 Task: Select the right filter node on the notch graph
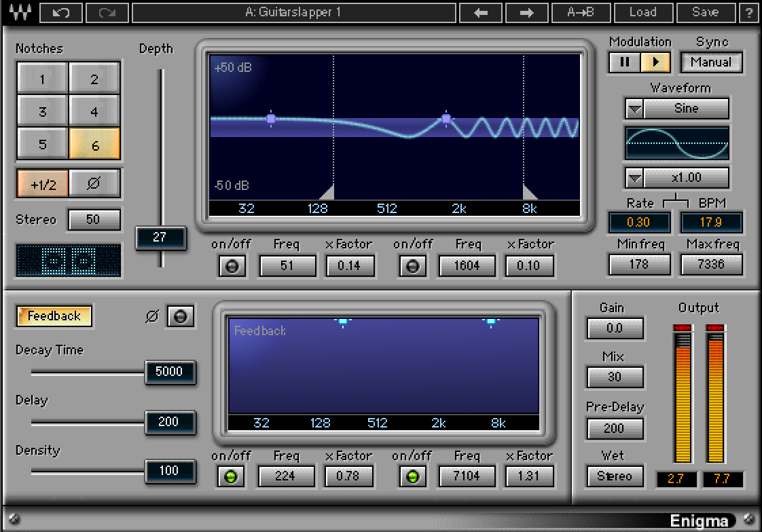pyautogui.click(x=446, y=118)
